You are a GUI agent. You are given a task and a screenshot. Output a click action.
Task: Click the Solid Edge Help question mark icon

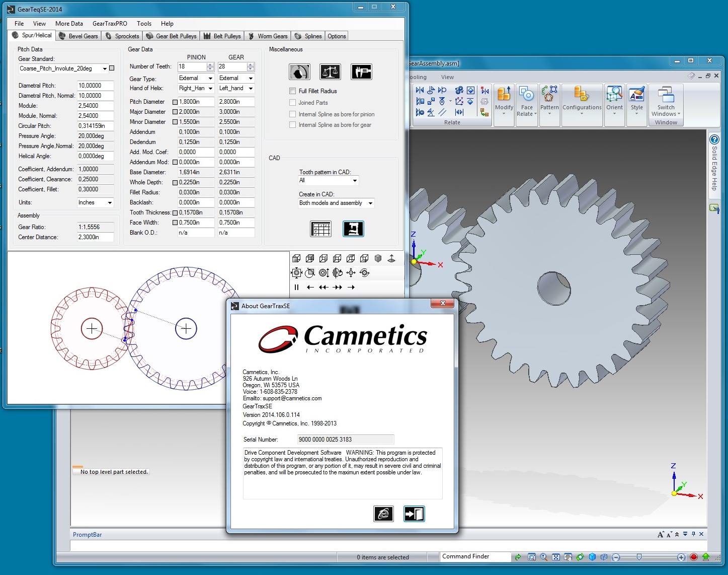pos(714,139)
